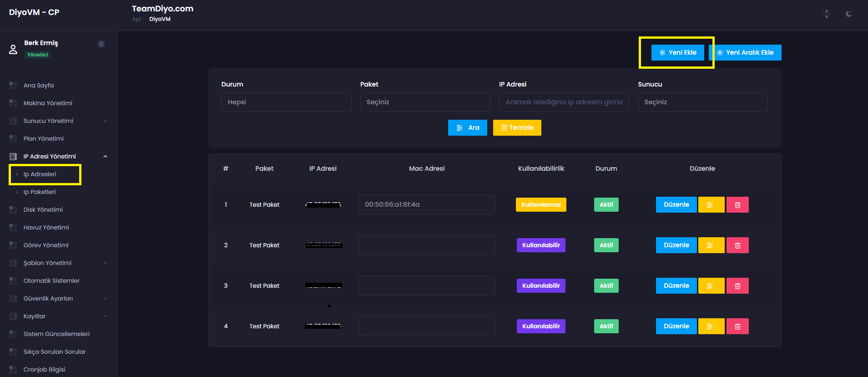Open the Durum dropdown showing Hepsi
This screenshot has height=377, width=868.
pos(286,102)
